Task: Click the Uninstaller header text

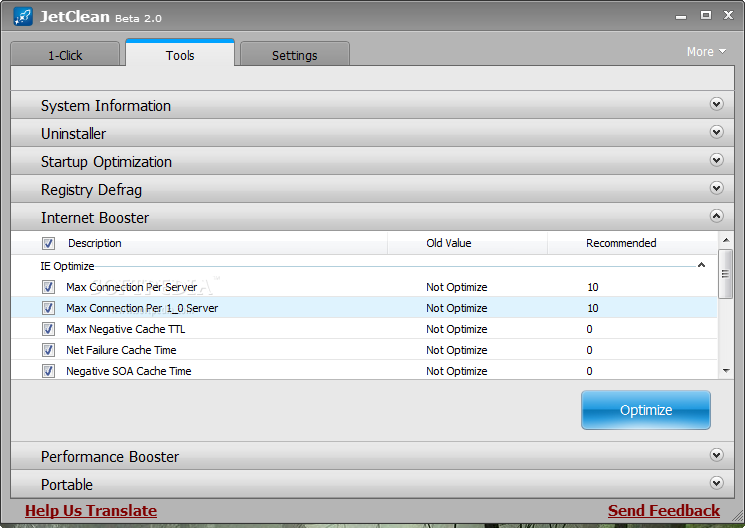Action: click(x=73, y=134)
